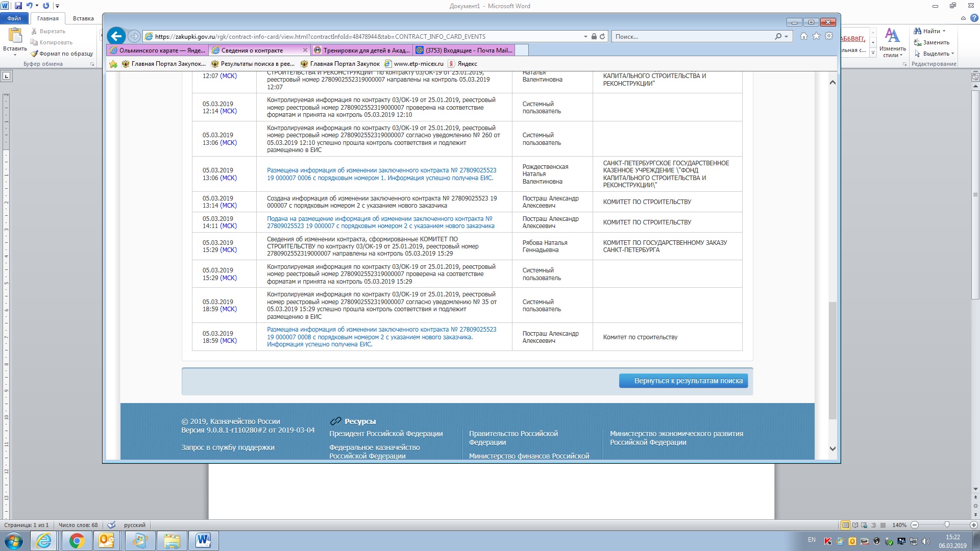Click Вернуться к результатам поиска button
The image size is (980, 551).
683,381
